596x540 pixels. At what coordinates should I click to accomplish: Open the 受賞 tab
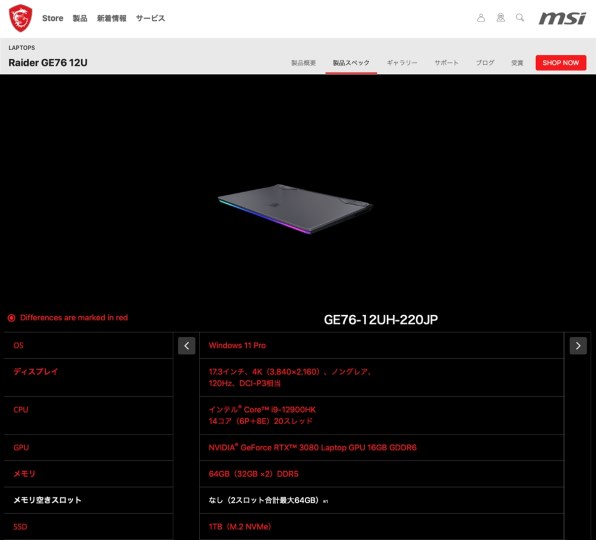click(x=517, y=63)
